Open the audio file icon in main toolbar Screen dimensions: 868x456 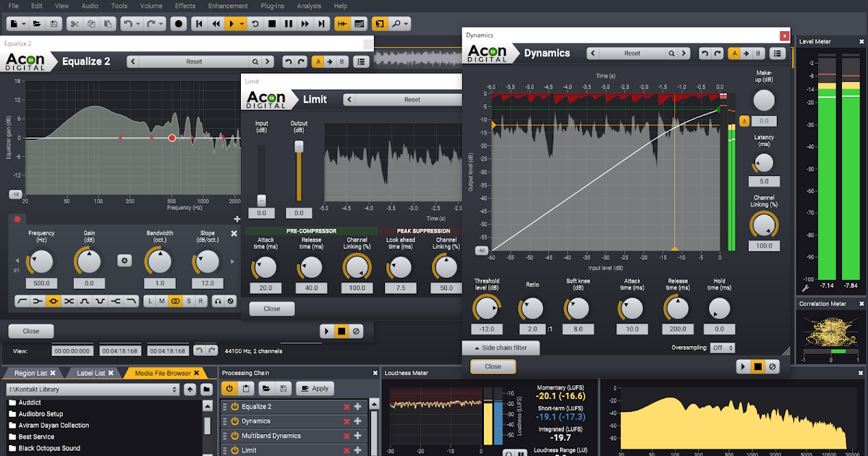click(x=37, y=24)
